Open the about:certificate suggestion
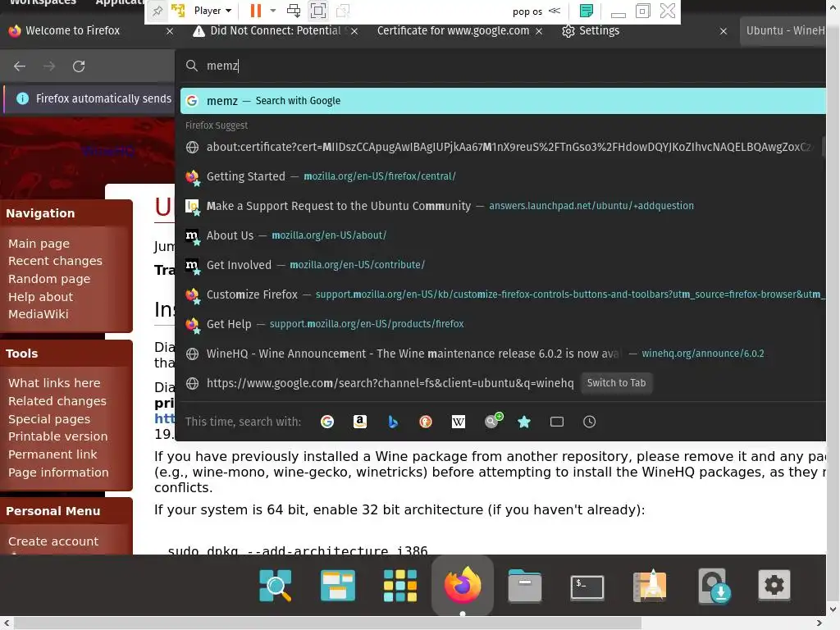The width and height of the screenshot is (840, 630). pyautogui.click(x=503, y=147)
